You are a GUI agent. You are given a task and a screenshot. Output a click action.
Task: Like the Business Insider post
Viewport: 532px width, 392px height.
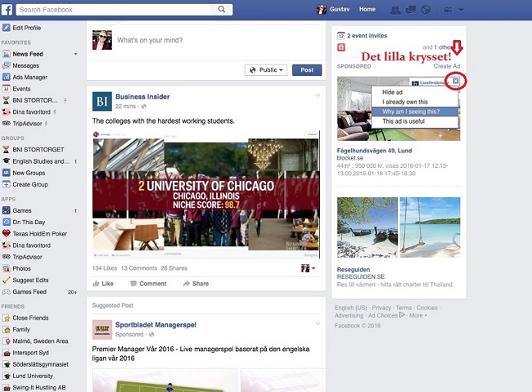pyautogui.click(x=103, y=283)
